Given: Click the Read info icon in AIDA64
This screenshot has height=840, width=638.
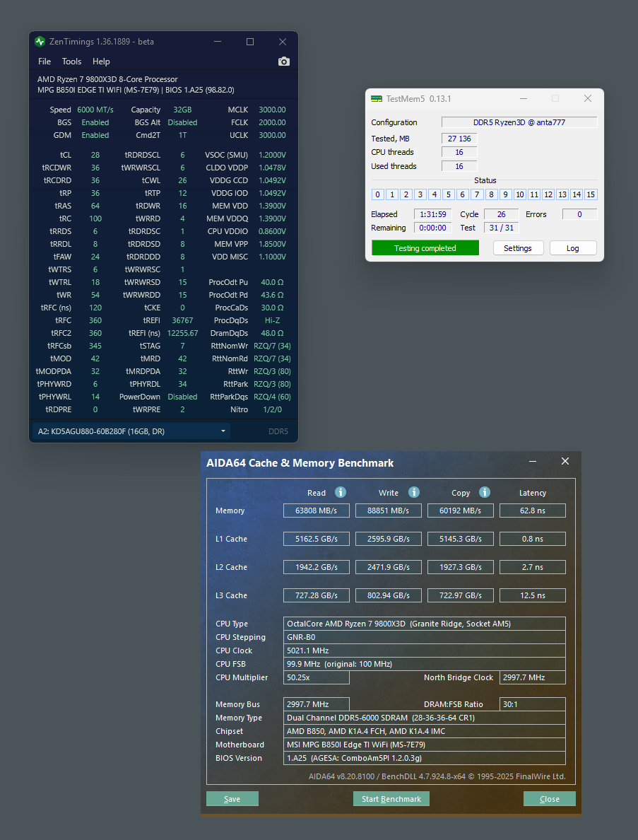Looking at the screenshot, I should pos(341,492).
